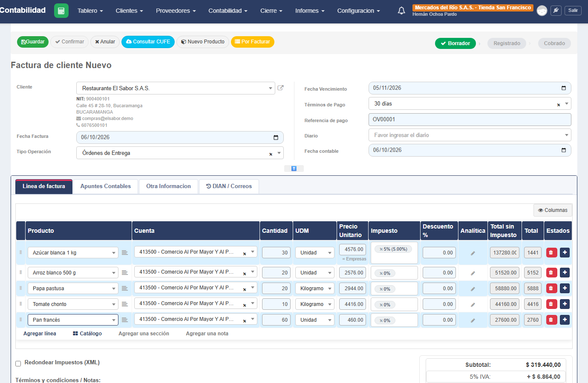Click Consultar CUFE button

click(148, 42)
